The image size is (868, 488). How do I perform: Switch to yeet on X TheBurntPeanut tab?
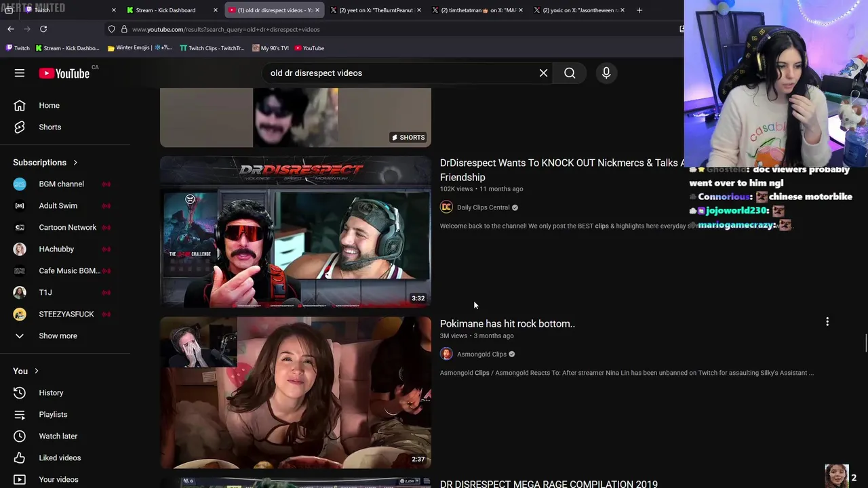pos(376,10)
